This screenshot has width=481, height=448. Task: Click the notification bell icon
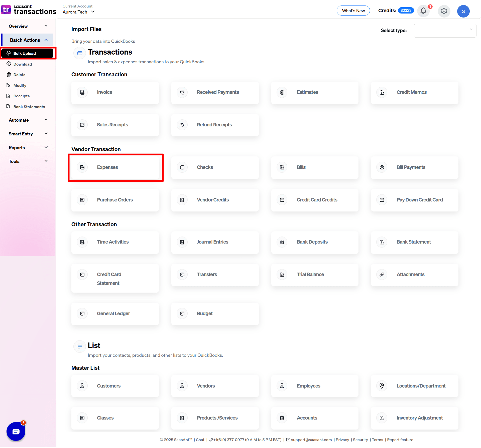click(x=423, y=11)
